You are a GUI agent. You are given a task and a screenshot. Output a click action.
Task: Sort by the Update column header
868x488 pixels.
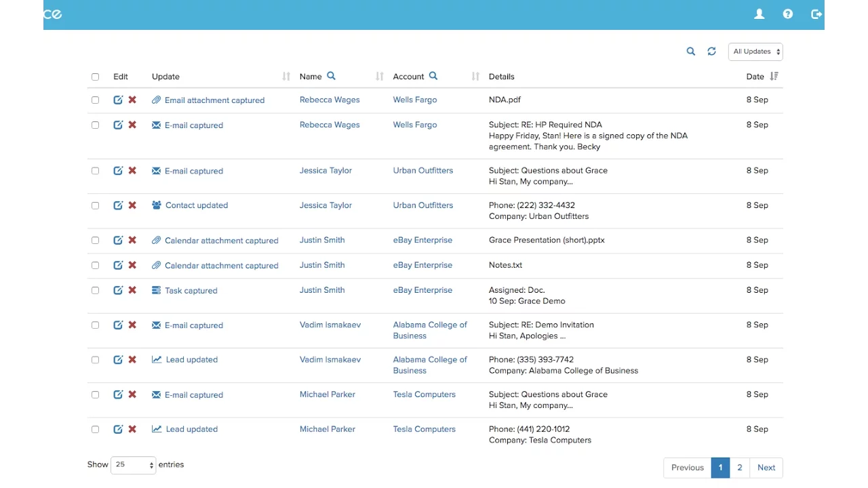point(285,77)
